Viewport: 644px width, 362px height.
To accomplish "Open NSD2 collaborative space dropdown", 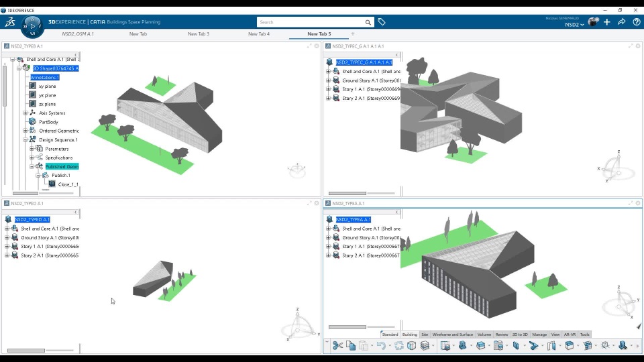I will (574, 25).
